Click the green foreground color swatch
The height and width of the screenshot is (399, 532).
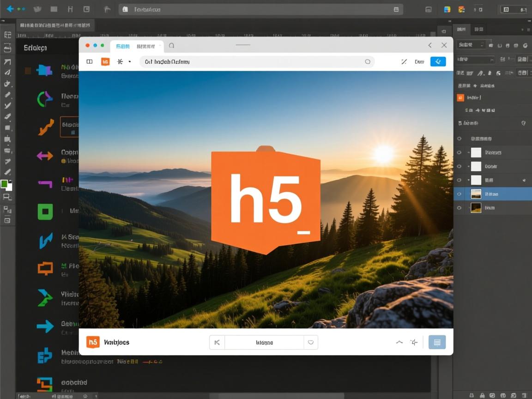(6, 183)
